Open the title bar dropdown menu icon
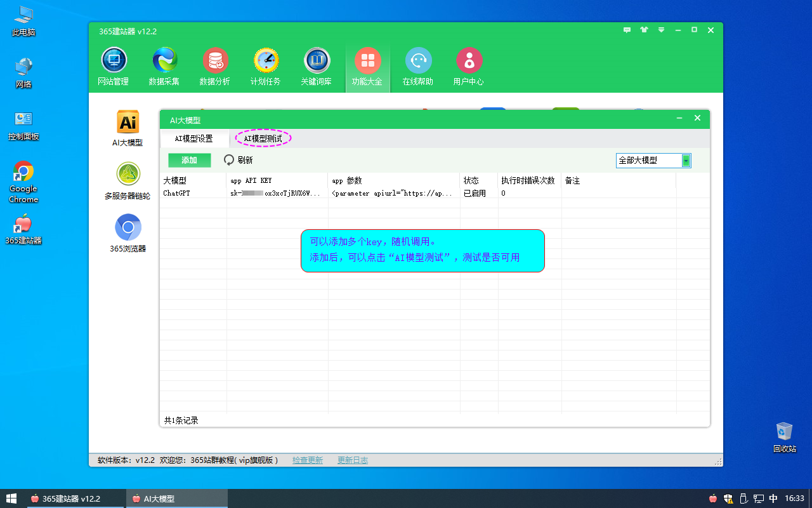Screen dimensions: 812x508 (661, 30)
